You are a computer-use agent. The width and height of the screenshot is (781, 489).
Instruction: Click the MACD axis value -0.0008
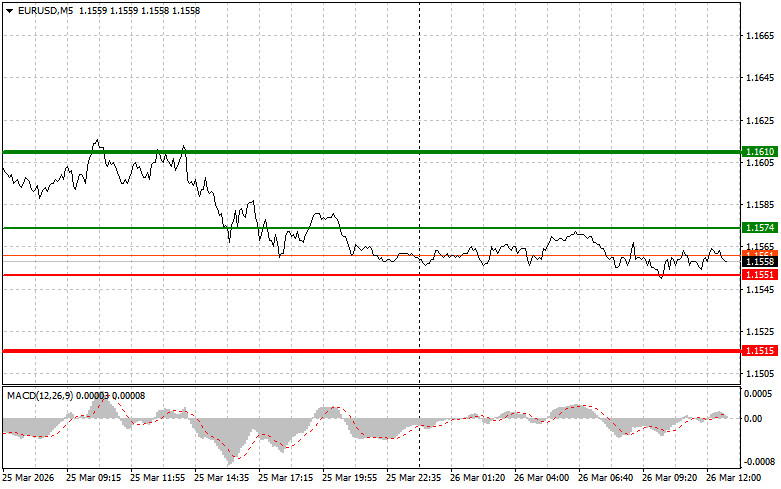(x=759, y=462)
